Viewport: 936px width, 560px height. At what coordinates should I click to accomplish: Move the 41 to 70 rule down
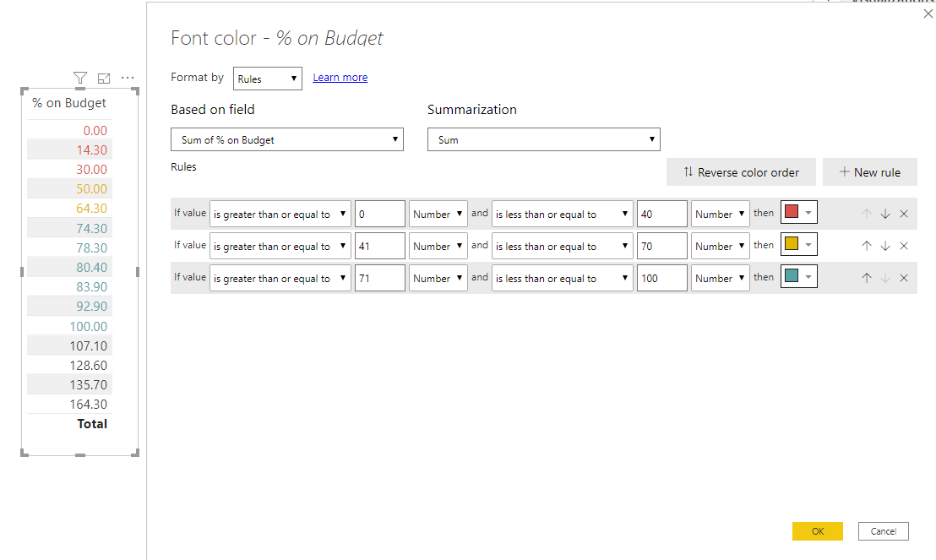point(885,246)
